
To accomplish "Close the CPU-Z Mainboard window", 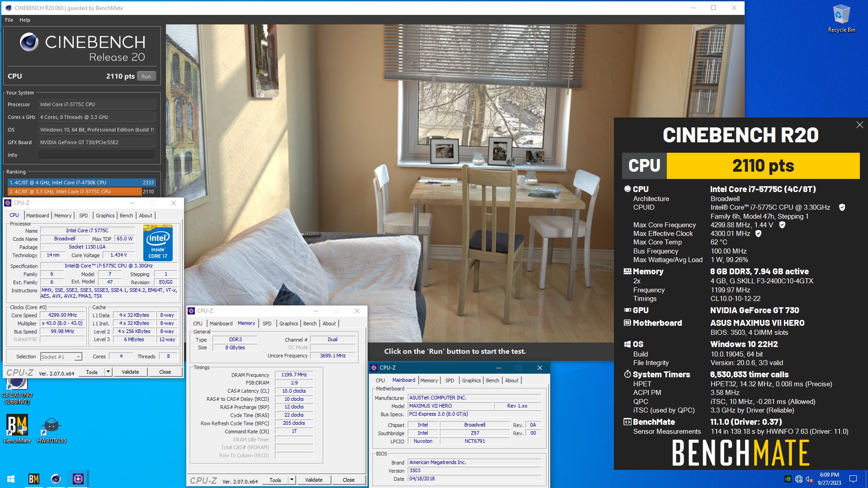I will tap(539, 368).
